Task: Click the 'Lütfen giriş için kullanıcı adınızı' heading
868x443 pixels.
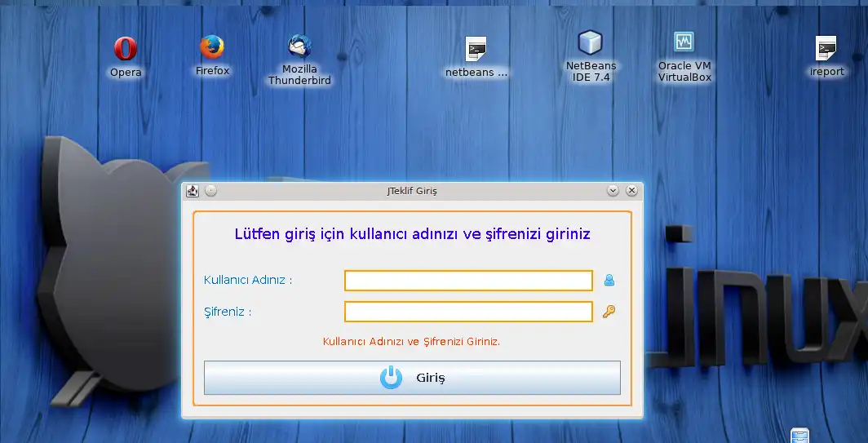Action: pos(413,234)
